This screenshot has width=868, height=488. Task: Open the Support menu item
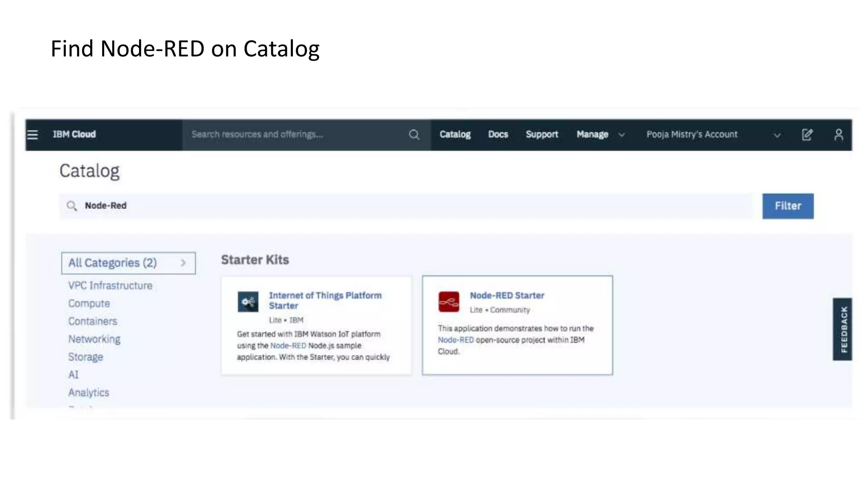point(542,134)
